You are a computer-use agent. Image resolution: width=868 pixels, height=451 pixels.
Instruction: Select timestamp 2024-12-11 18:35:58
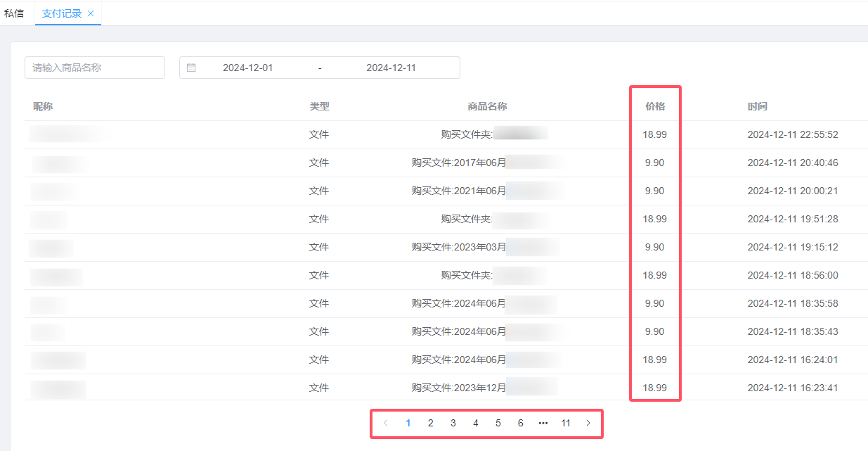tap(793, 303)
